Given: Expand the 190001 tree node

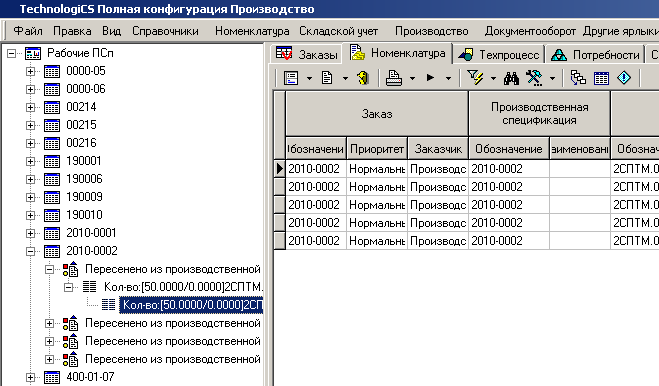Looking at the screenshot, I should [30, 161].
